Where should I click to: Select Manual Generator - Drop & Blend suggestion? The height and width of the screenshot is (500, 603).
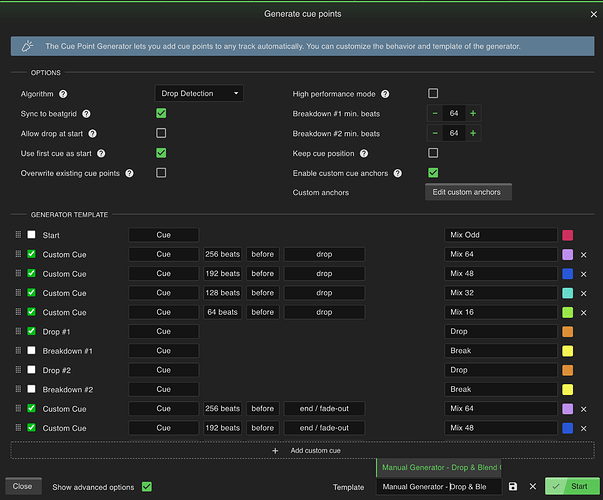pyautogui.click(x=440, y=467)
